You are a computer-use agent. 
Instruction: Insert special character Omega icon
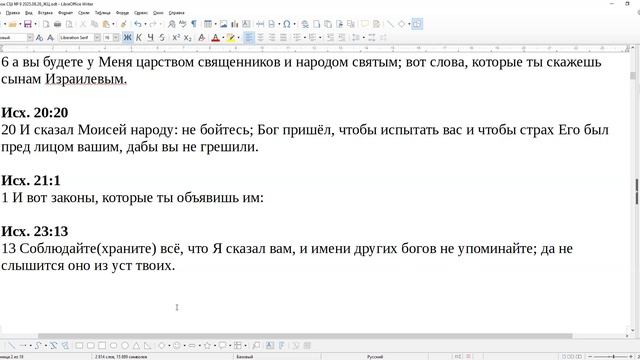[287, 24]
